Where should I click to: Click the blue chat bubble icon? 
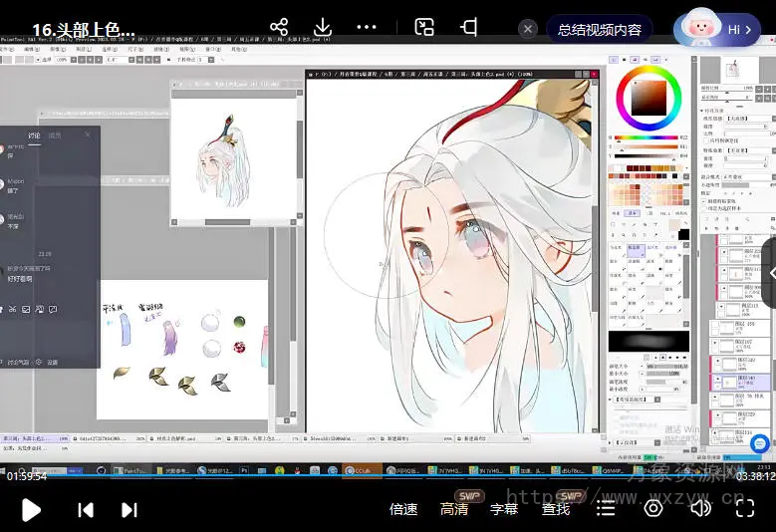tap(760, 442)
